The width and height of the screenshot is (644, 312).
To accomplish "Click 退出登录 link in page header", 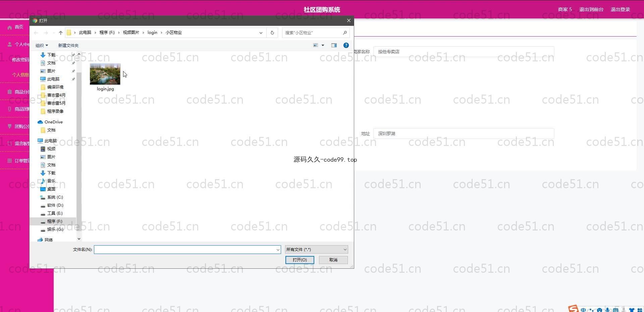I will (620, 9).
